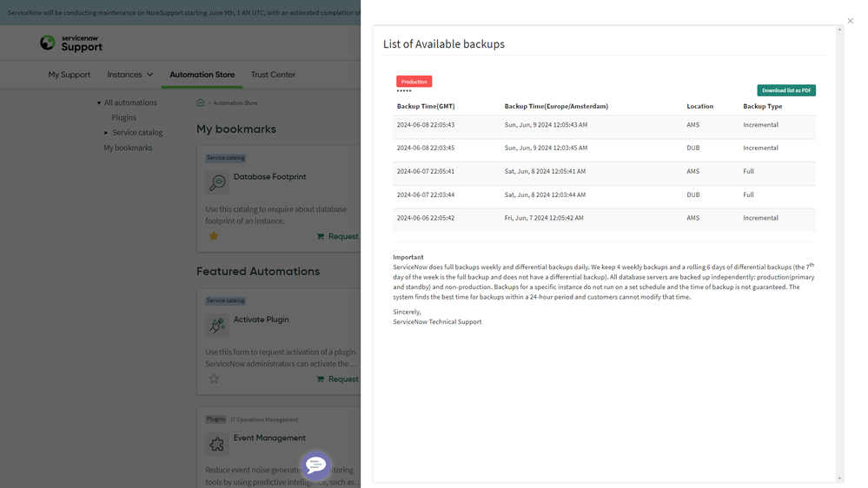
Task: Select Plugins in the sidebar
Action: coord(124,118)
